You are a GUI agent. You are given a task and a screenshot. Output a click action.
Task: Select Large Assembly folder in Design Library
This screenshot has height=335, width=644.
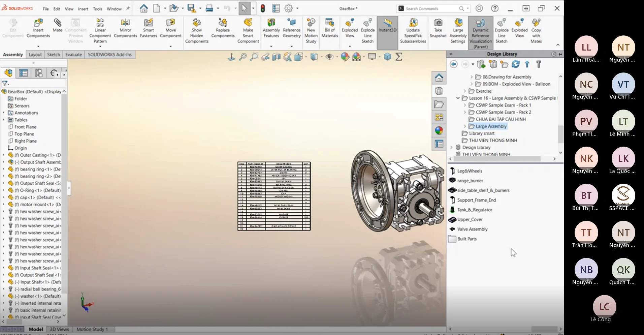tap(491, 126)
